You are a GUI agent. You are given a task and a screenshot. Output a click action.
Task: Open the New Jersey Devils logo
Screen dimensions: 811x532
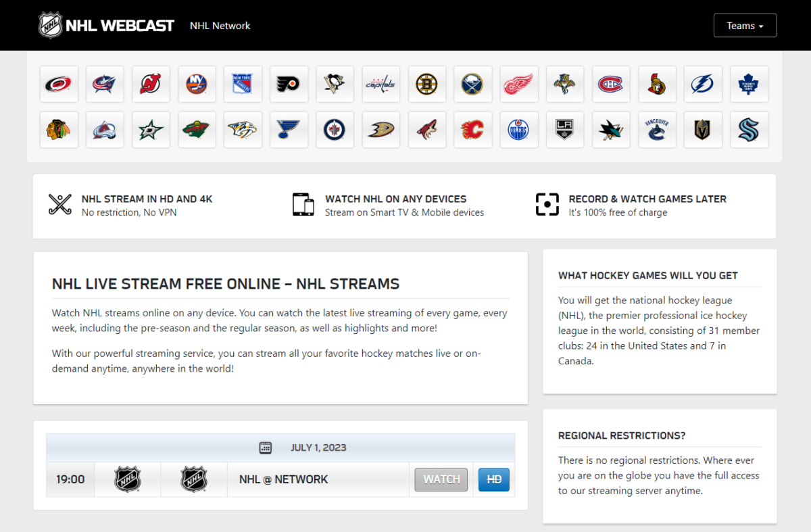151,84
